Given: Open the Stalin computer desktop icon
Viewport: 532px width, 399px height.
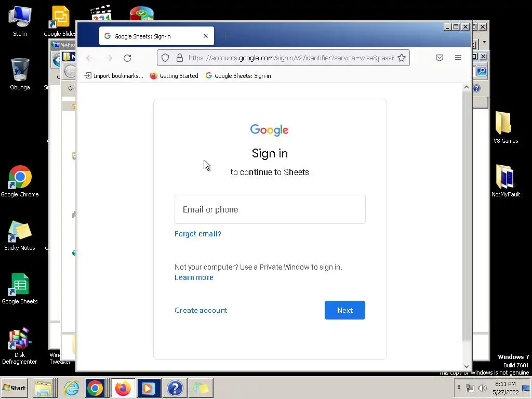Looking at the screenshot, I should click(20, 21).
